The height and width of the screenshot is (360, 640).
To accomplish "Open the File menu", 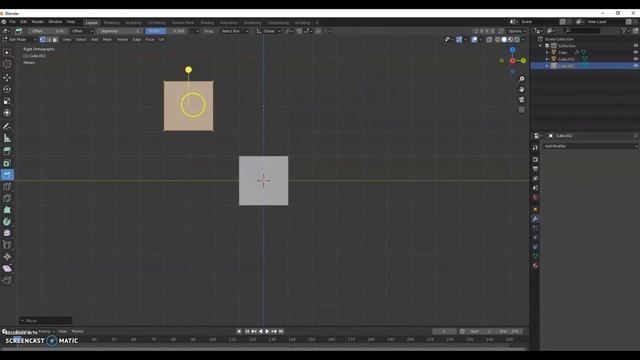I will coord(12,22).
